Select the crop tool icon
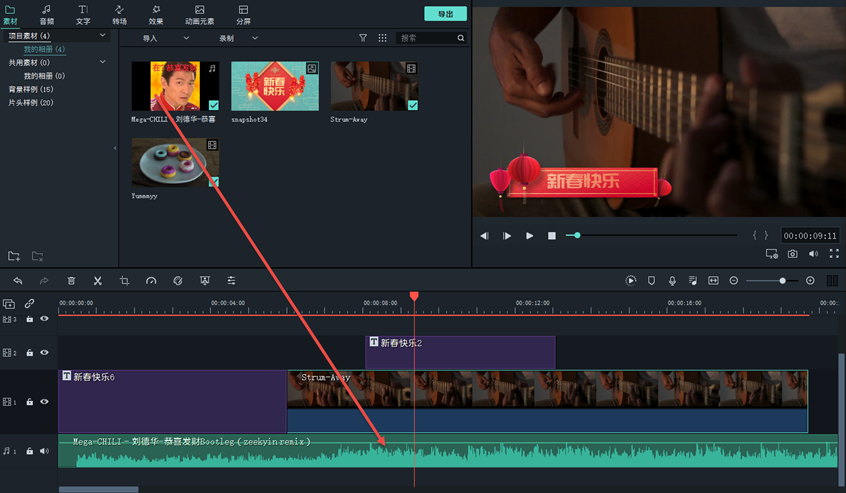The image size is (846, 493). tap(124, 281)
